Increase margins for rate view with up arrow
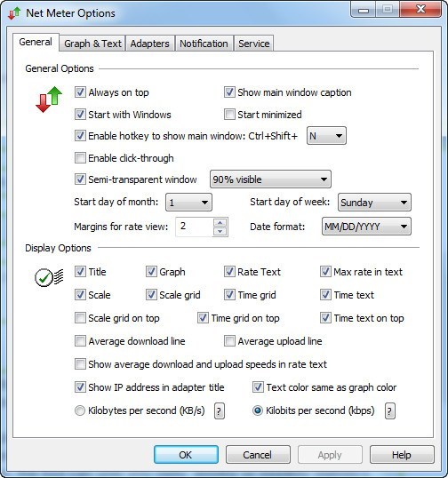The height and width of the screenshot is (478, 448). [x=220, y=222]
